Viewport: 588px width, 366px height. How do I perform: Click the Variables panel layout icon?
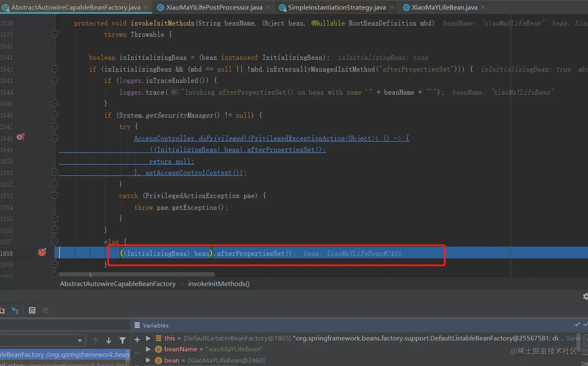coord(137,325)
